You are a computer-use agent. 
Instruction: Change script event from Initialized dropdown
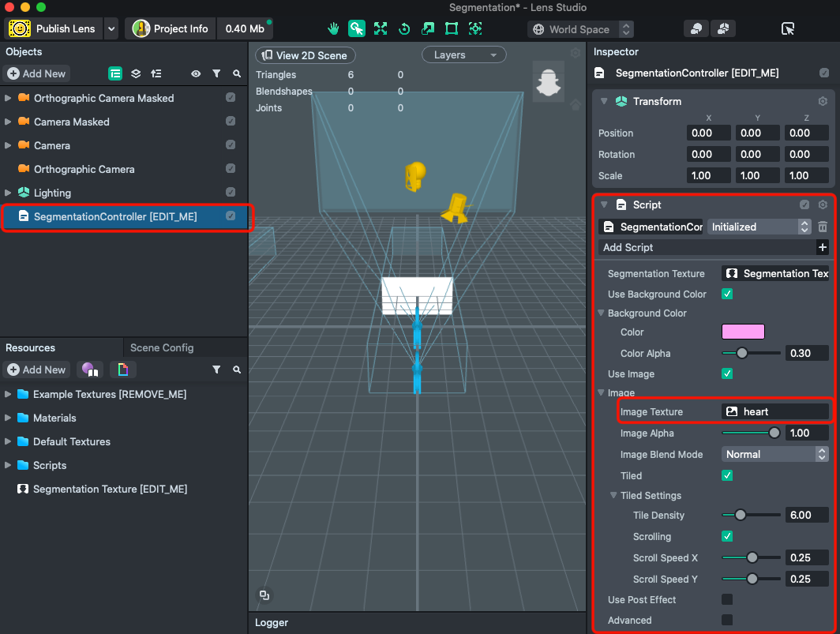tap(759, 227)
